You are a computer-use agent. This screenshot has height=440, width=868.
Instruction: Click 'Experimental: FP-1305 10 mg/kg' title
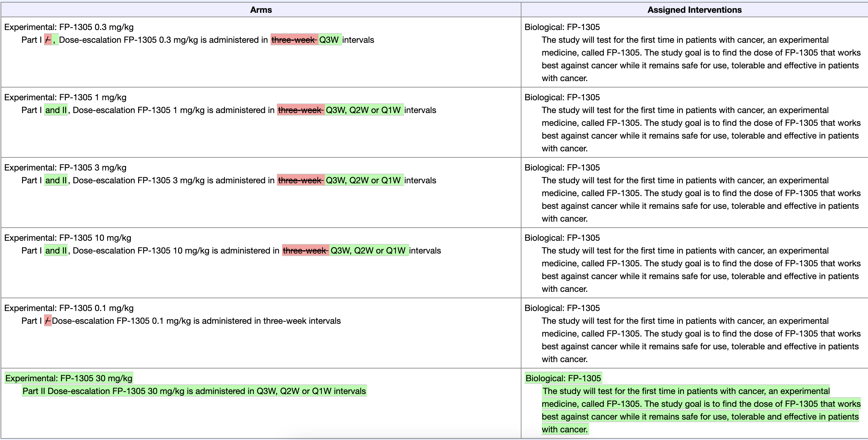click(68, 238)
